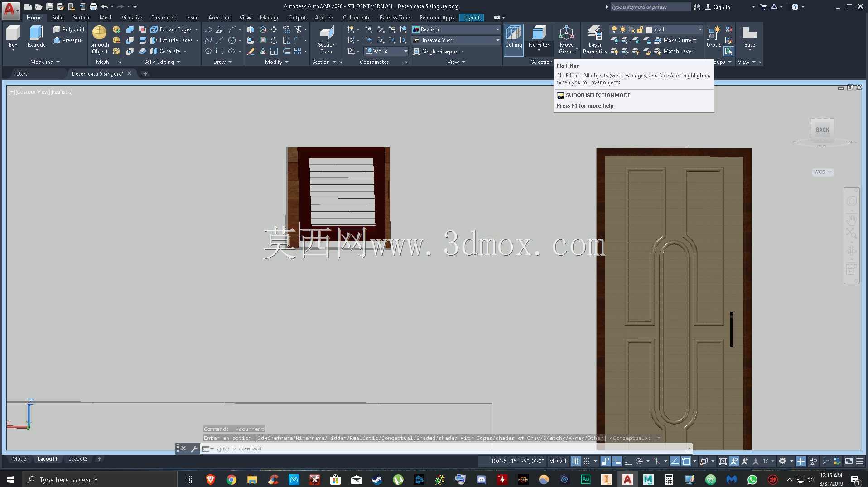Toggle the blue plus status bar icon

tap(801, 461)
